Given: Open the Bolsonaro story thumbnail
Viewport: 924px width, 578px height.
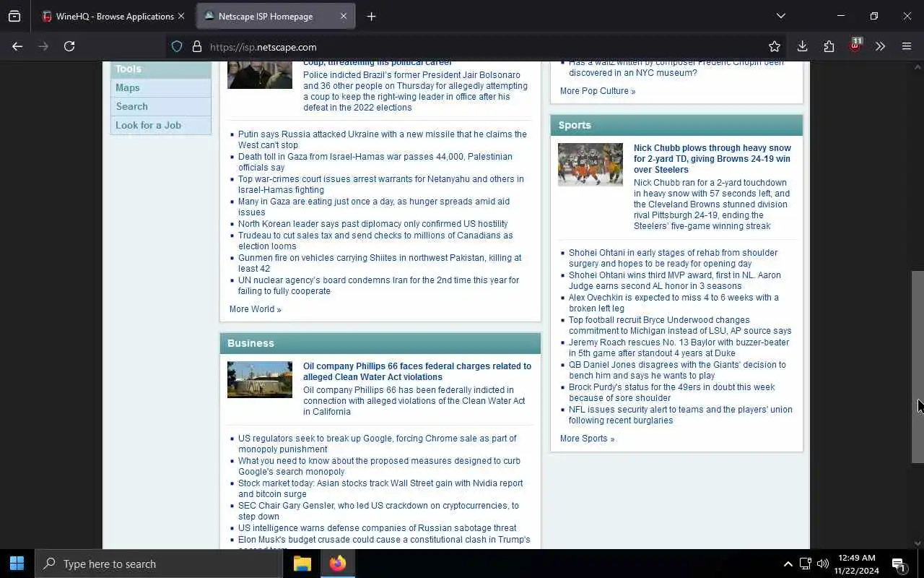Looking at the screenshot, I should coord(260,75).
